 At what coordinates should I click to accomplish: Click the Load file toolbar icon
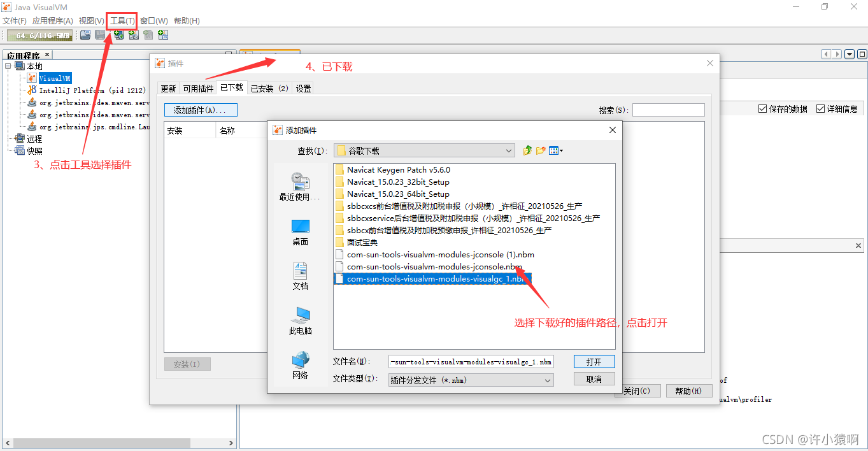click(85, 35)
